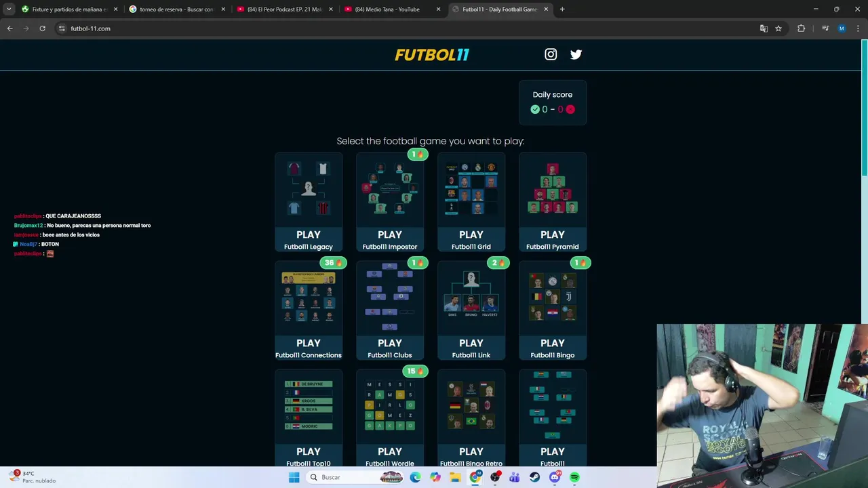Bookmark this page with the star icon
Viewport: 868px width, 488px height.
(x=778, y=28)
